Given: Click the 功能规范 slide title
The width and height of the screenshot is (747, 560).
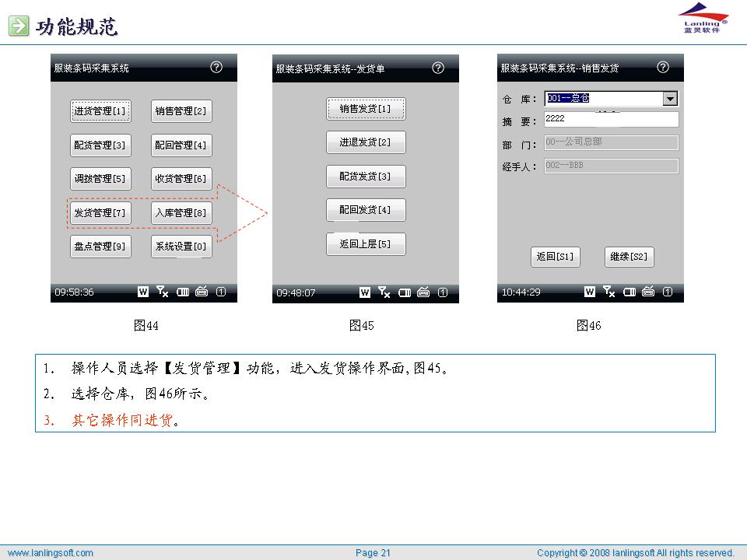Looking at the screenshot, I should click(x=77, y=26).
